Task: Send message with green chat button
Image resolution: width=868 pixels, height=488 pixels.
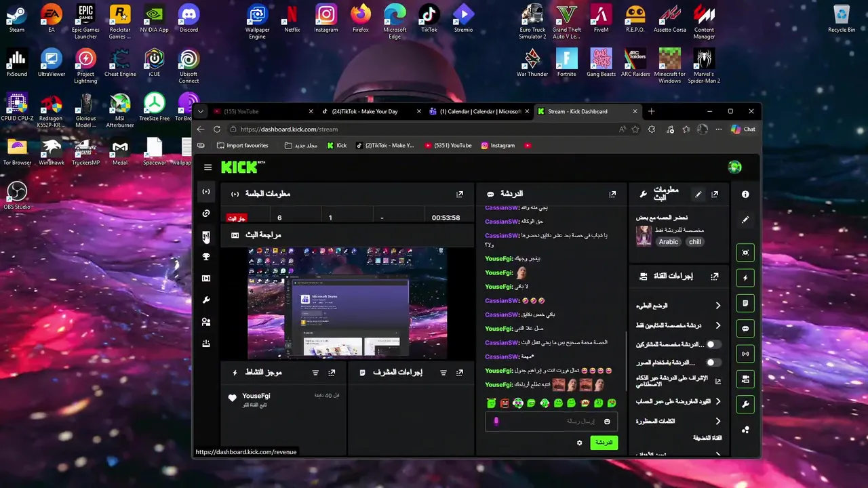Action: 604,443
